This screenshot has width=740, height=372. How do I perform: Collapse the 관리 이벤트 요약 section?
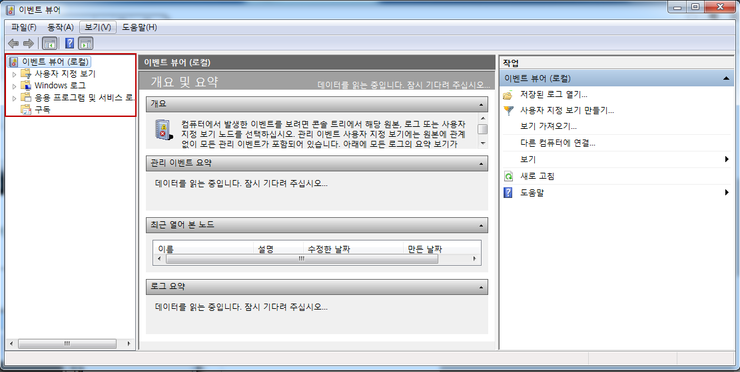click(481, 164)
